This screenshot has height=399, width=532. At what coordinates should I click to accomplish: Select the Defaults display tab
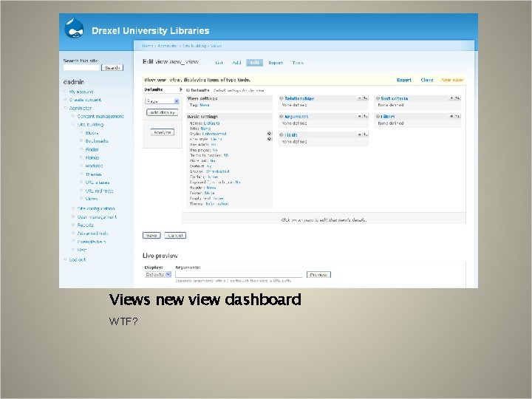tap(162, 89)
